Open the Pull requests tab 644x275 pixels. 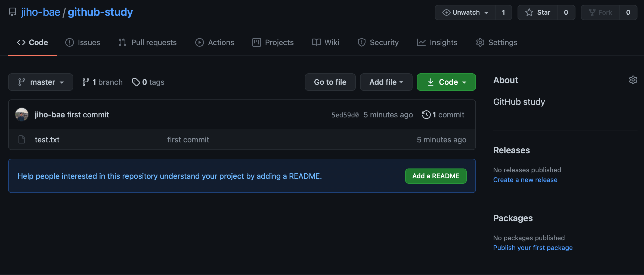pyautogui.click(x=147, y=42)
